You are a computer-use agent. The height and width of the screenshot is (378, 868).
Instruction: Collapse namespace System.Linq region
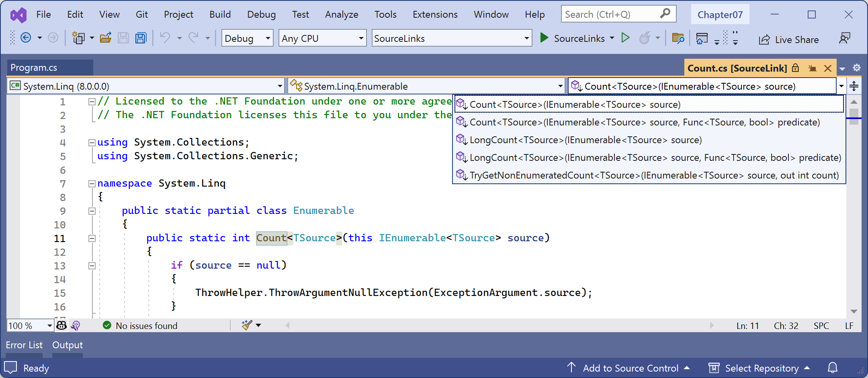tap(92, 184)
